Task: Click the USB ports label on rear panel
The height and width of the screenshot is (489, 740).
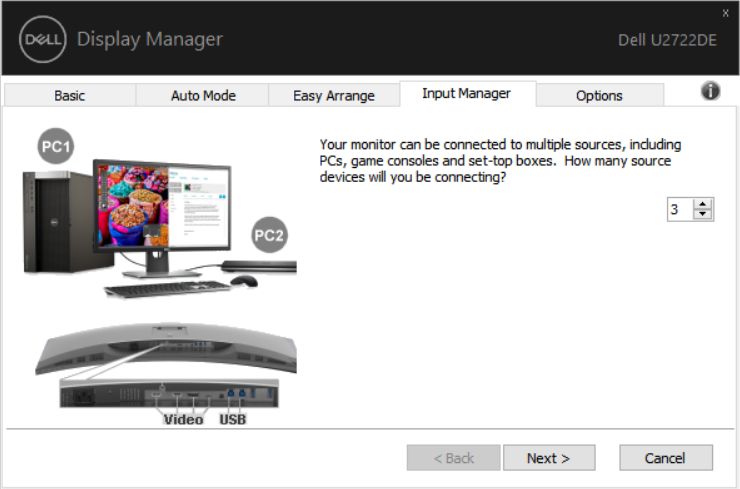Action: (232, 419)
